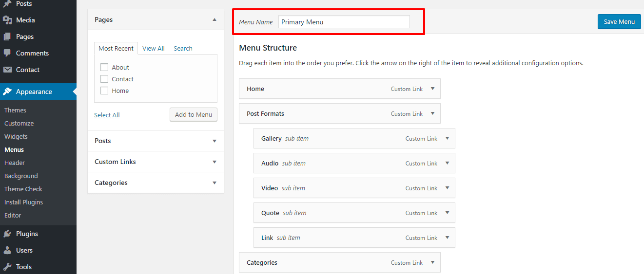Check the Home page checkbox
The image size is (644, 274).
[104, 91]
